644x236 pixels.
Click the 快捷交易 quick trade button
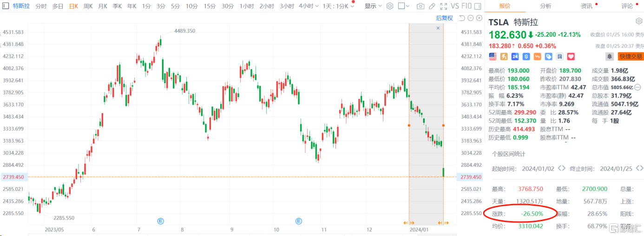tap(631, 56)
